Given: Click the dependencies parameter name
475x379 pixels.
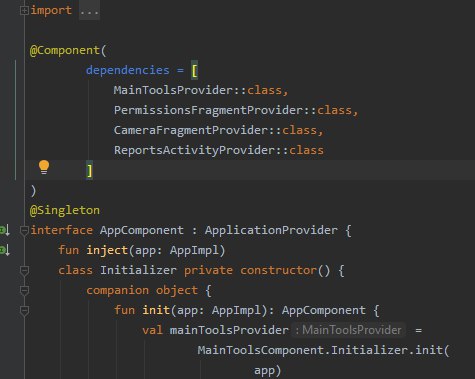Looking at the screenshot, I should [128, 70].
